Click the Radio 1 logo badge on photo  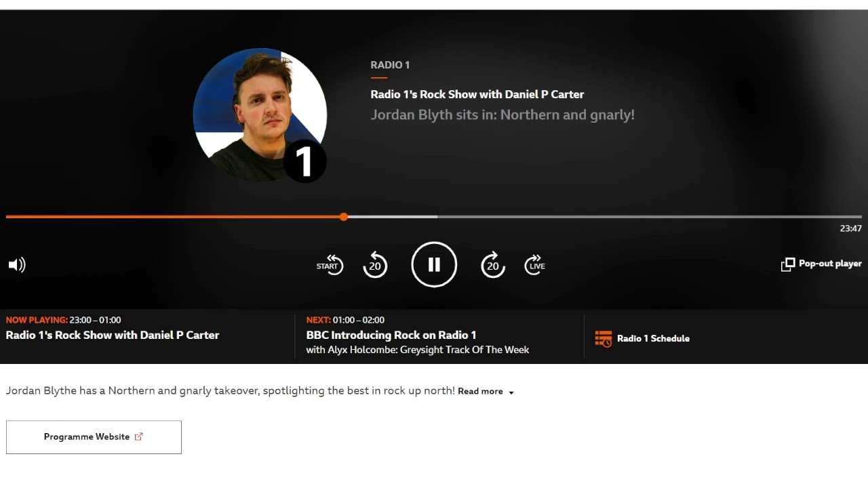(x=304, y=161)
